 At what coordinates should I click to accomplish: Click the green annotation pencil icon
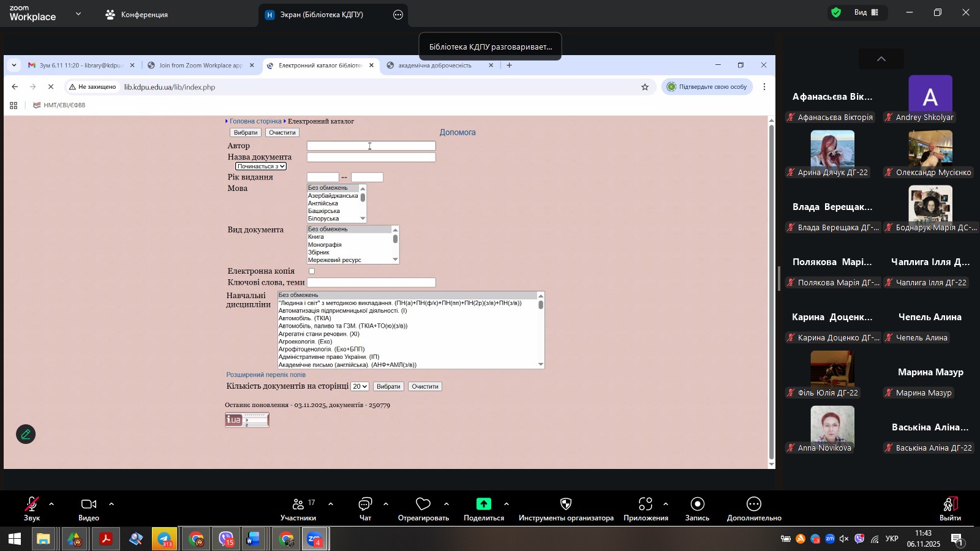(26, 435)
